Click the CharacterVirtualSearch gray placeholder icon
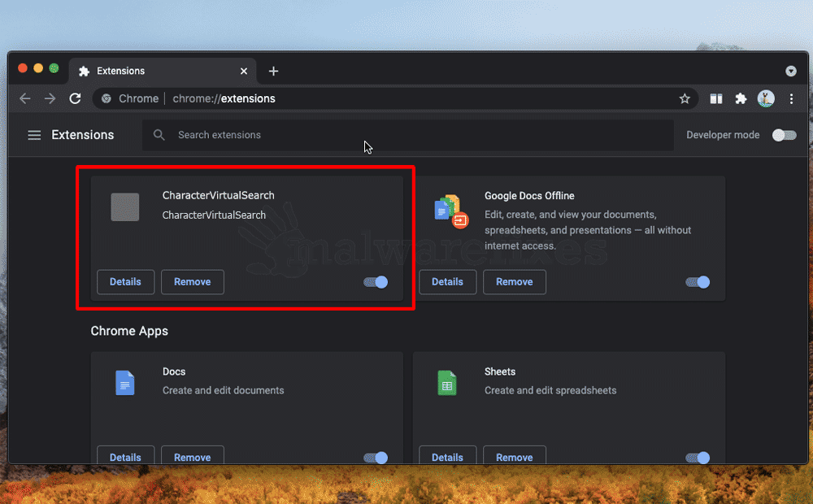The height and width of the screenshot is (504, 813). (125, 207)
